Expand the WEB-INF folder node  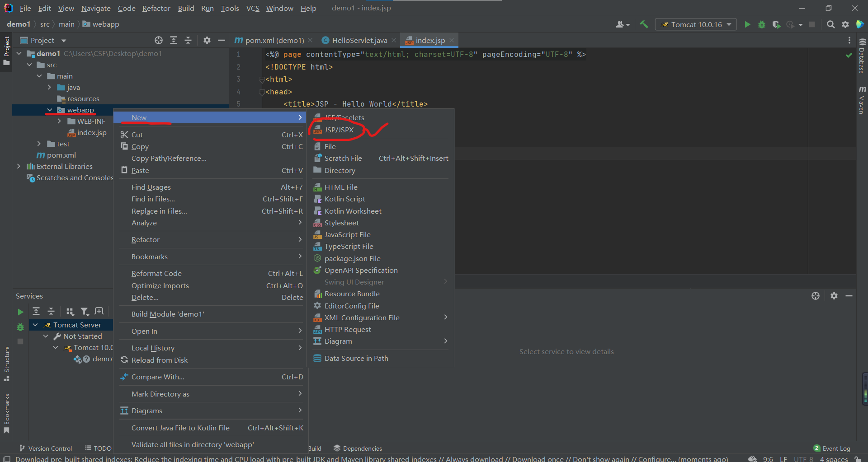click(59, 121)
